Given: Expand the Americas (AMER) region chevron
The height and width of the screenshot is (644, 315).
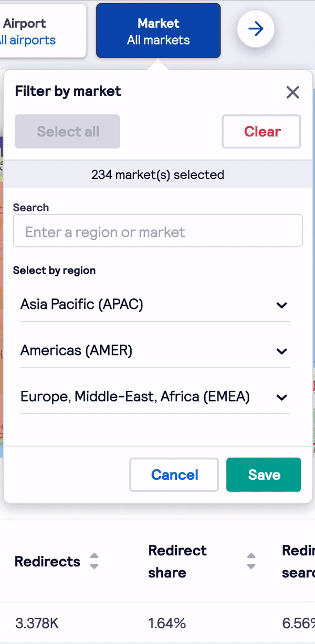Looking at the screenshot, I should (282, 351).
